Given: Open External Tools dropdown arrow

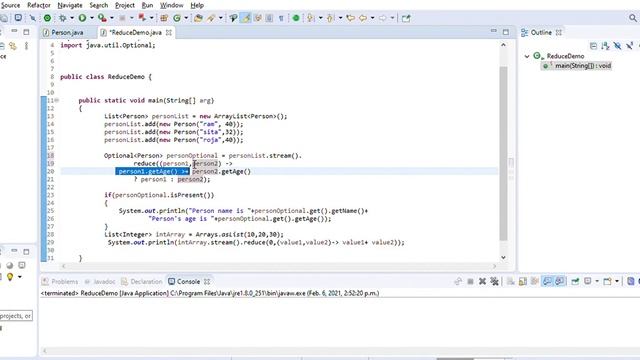Looking at the screenshot, I should 151,18.
